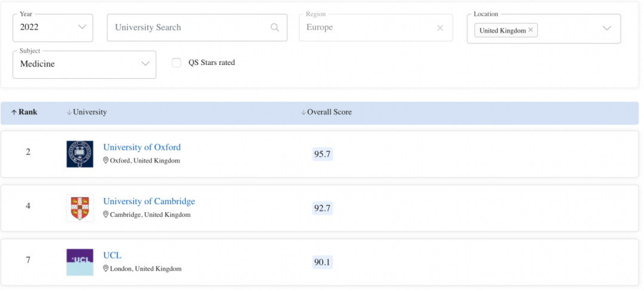Click the UCL purple logo
The image size is (644, 291).
click(x=80, y=262)
